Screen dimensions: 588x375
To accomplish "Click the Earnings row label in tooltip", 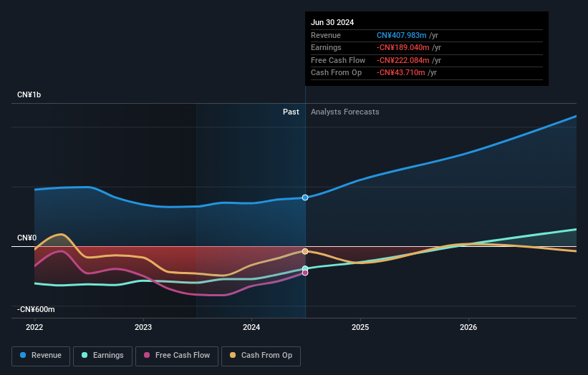I will tap(327, 47).
